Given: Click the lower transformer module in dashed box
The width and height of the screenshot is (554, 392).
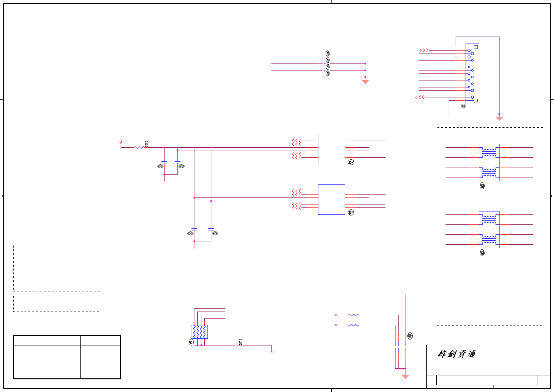Looking at the screenshot, I should (x=489, y=229).
